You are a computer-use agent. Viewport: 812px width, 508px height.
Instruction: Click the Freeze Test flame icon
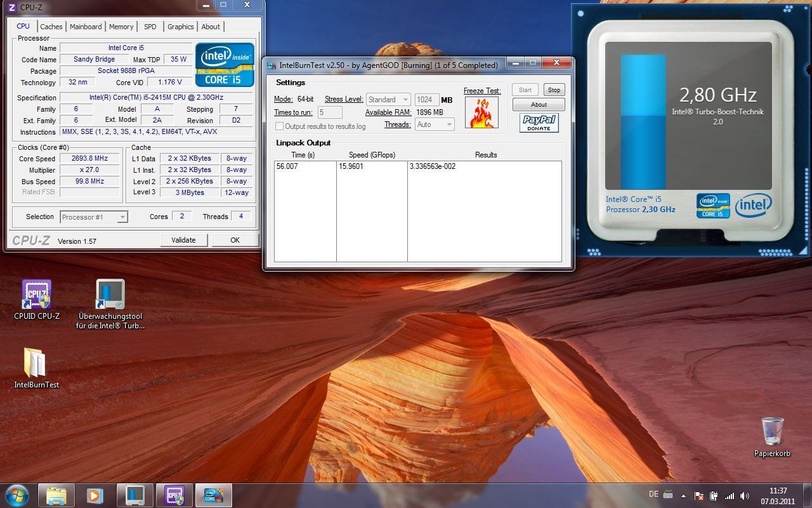pos(481,112)
